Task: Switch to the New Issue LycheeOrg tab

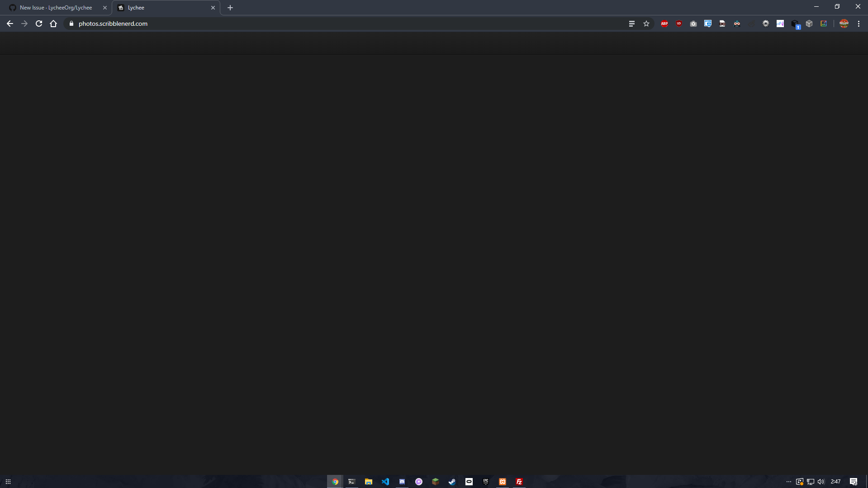Action: [54, 7]
